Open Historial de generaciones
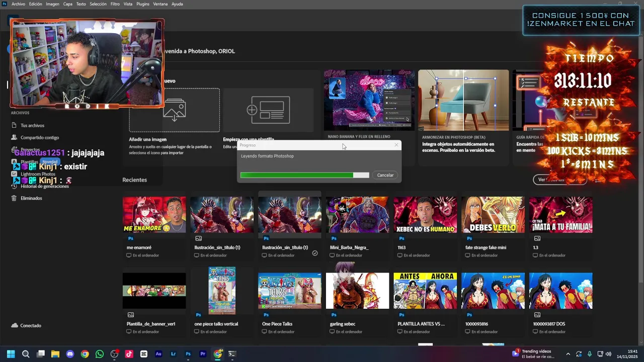 pos(40,186)
